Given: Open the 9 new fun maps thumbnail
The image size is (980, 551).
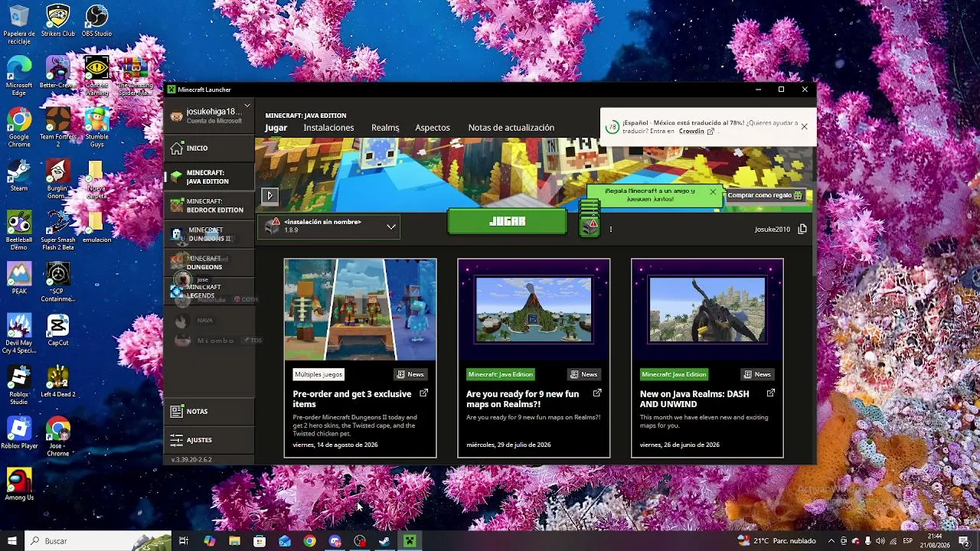Looking at the screenshot, I should 534,309.
